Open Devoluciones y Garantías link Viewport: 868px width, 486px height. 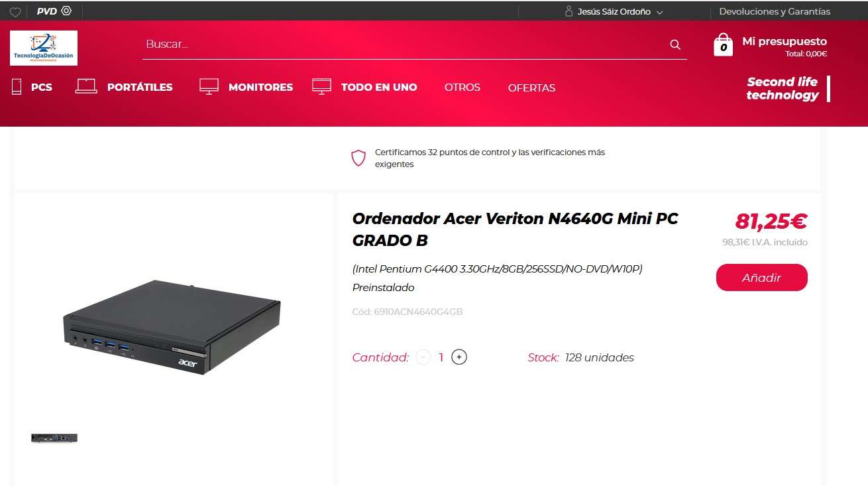(775, 11)
